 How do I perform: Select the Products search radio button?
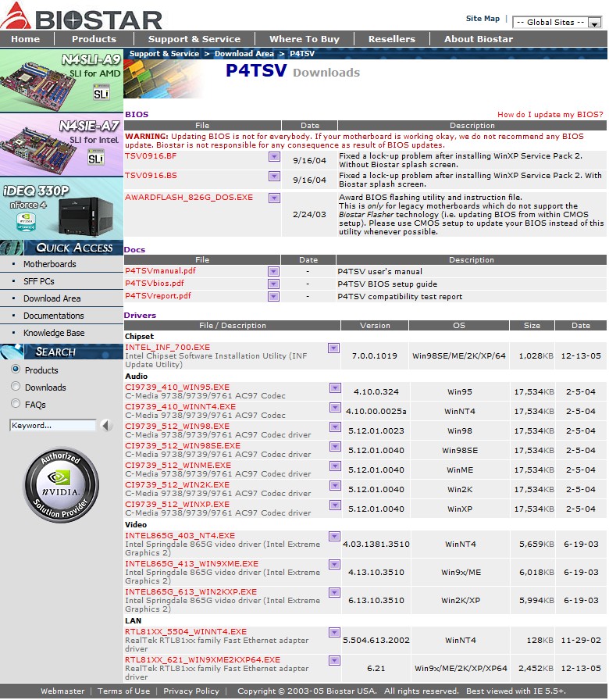click(x=16, y=370)
